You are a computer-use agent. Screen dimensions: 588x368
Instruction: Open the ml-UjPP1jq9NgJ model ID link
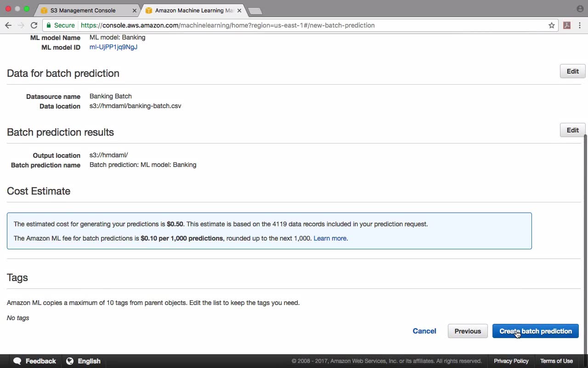[113, 47]
